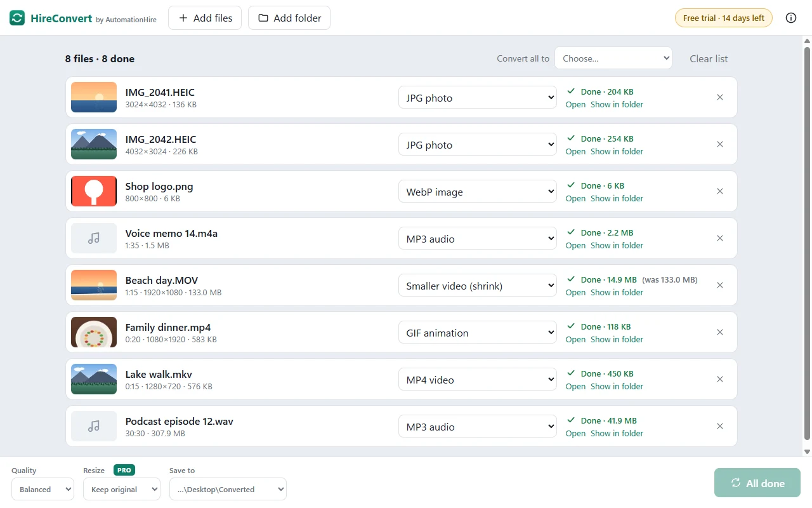Click the Beach day.MOV thumbnail
This screenshot has height=508, width=812.
[94, 285]
